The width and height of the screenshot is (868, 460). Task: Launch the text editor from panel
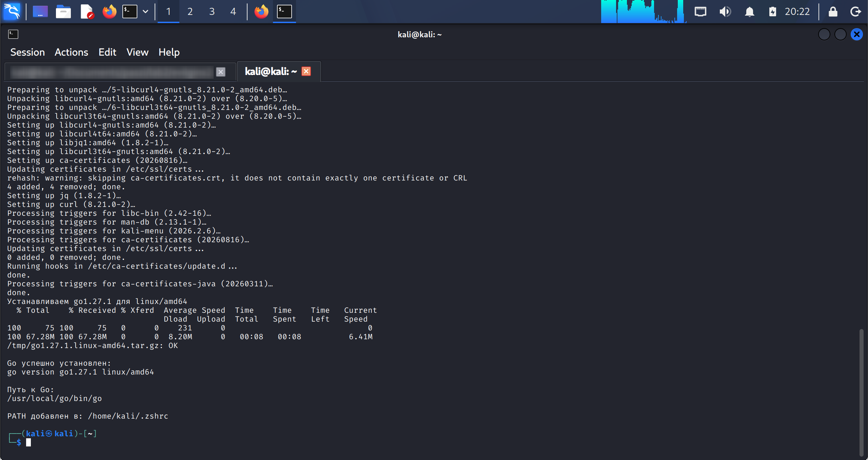pyautogui.click(x=86, y=12)
